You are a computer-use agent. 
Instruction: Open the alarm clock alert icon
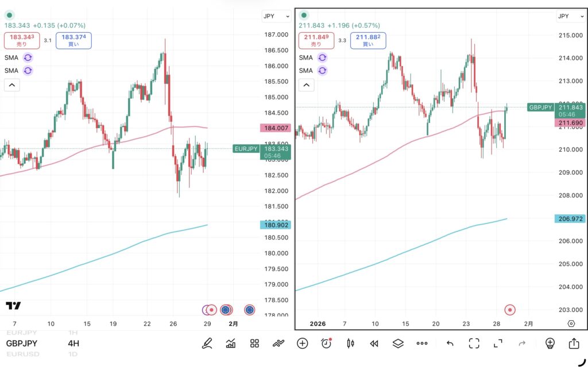tap(326, 343)
